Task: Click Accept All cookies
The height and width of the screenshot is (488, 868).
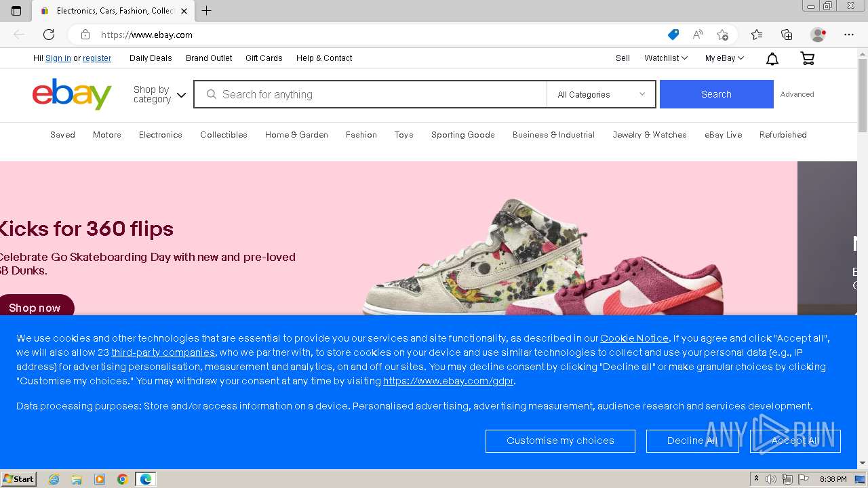Action: (795, 441)
